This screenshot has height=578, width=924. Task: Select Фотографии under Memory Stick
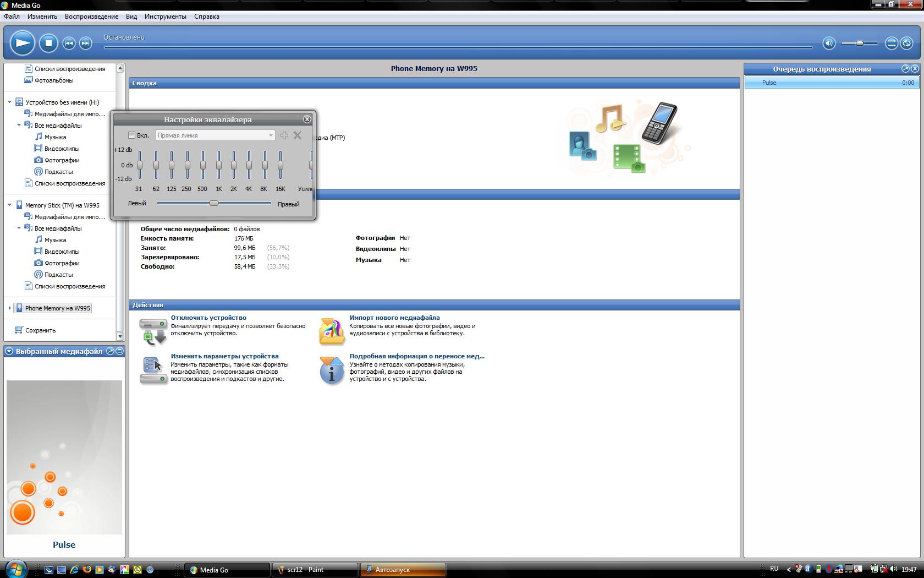tap(62, 263)
